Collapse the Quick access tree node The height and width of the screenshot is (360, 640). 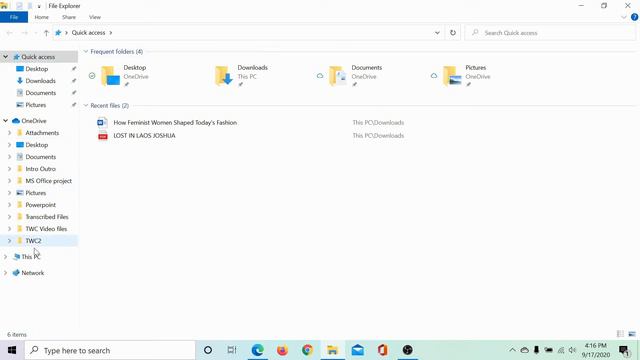click(6, 57)
